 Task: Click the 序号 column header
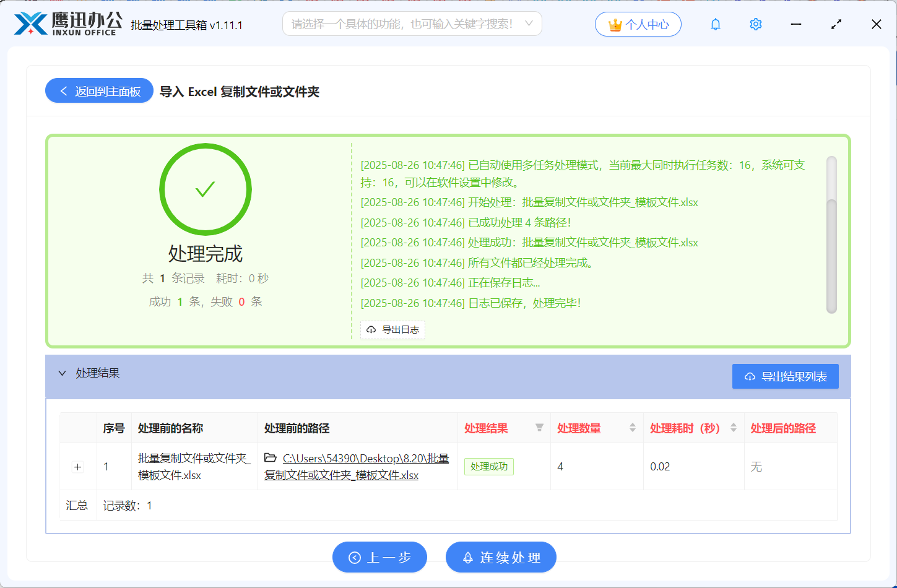click(114, 428)
